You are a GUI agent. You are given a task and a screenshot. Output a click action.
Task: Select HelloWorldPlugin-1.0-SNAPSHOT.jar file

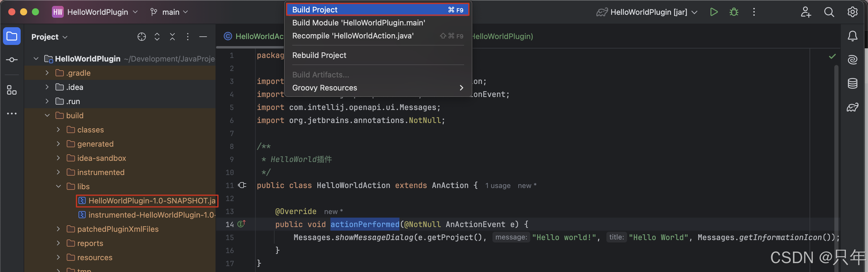[x=147, y=201]
